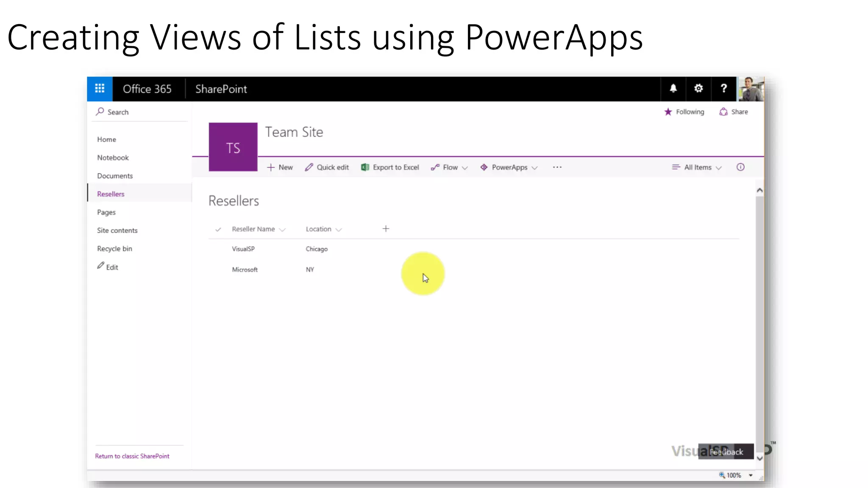Viewport: 868px width, 488px height.
Task: Open Pages in the left navigation
Action: [x=106, y=212]
